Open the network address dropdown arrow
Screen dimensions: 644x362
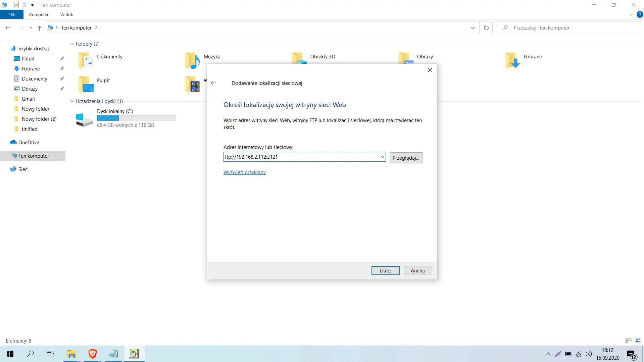[382, 157]
